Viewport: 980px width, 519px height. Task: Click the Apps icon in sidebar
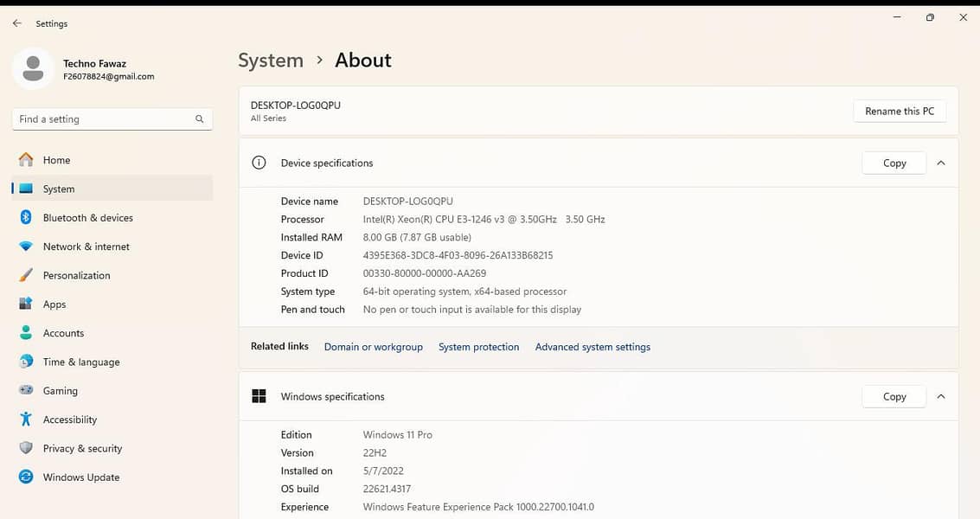26,304
